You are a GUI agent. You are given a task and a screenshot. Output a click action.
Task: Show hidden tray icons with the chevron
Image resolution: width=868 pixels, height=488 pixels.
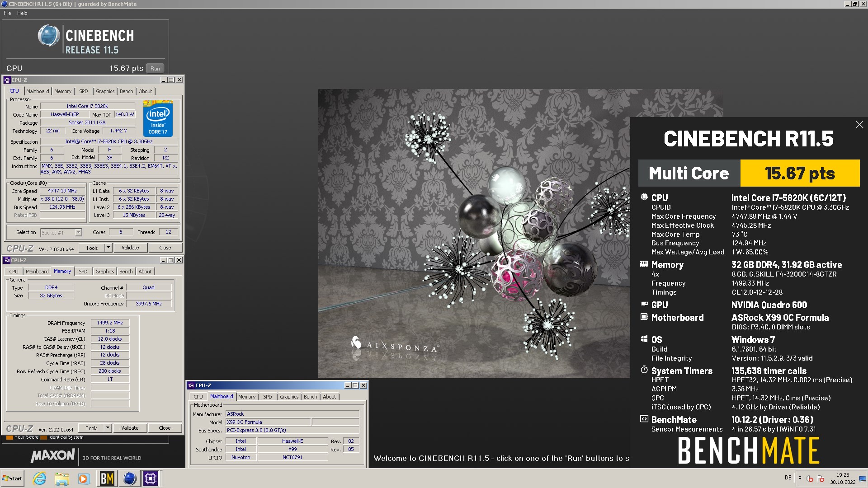pyautogui.click(x=800, y=478)
